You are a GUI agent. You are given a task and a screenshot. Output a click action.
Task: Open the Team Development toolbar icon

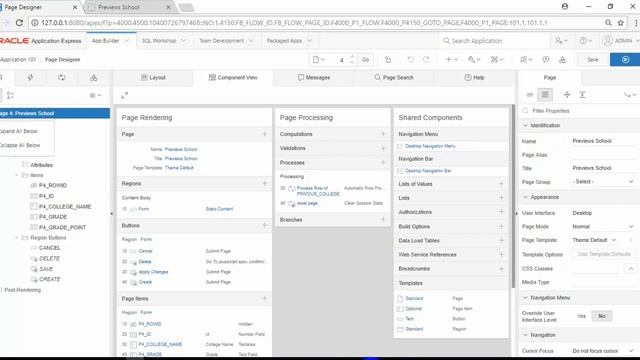point(526,60)
